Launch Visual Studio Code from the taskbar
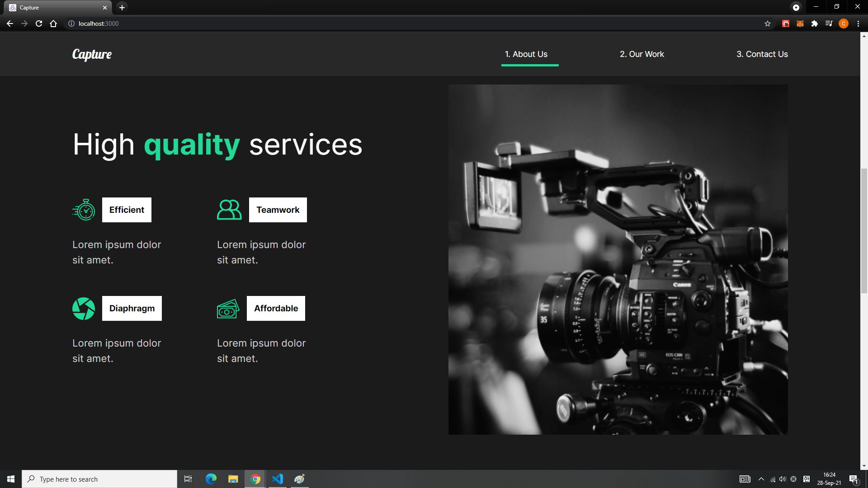 point(277,479)
